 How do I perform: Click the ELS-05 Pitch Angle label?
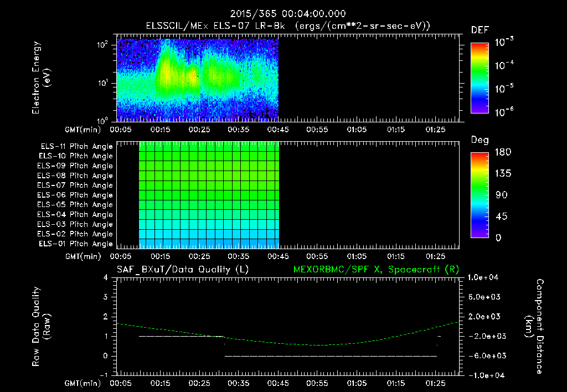coord(75,205)
